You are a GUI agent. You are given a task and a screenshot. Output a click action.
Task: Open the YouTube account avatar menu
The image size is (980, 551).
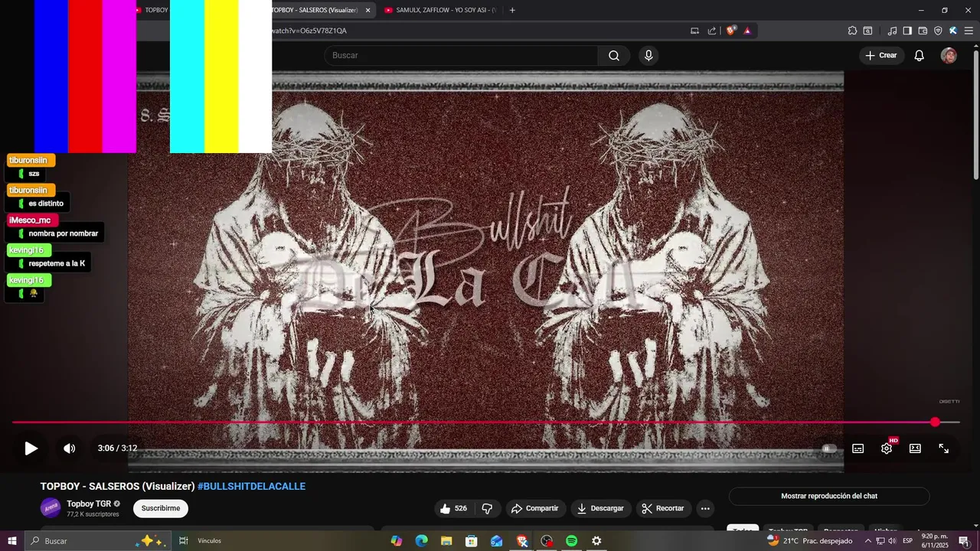(949, 55)
